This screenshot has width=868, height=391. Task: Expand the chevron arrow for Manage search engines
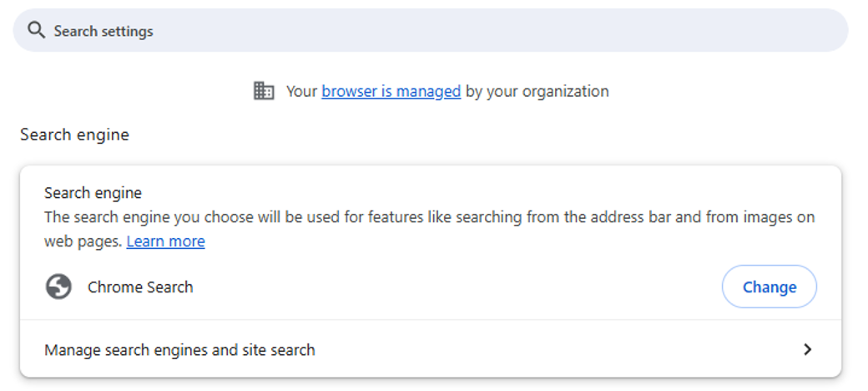807,350
